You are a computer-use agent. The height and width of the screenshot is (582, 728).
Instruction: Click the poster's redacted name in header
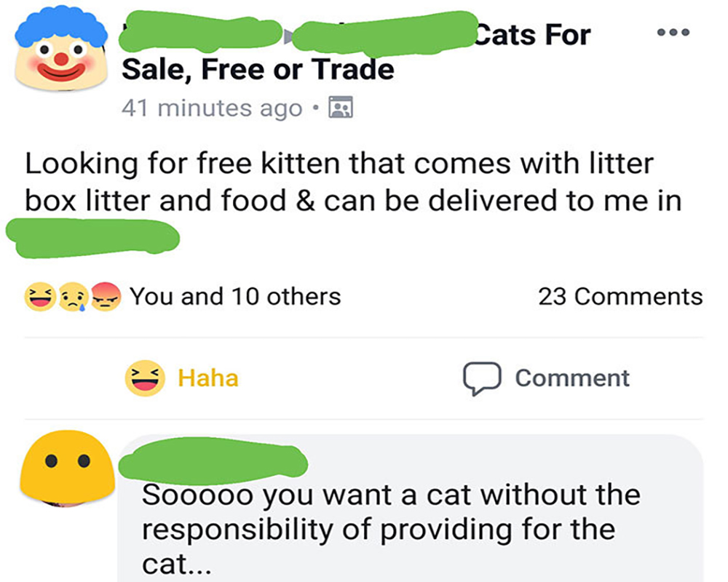click(204, 33)
